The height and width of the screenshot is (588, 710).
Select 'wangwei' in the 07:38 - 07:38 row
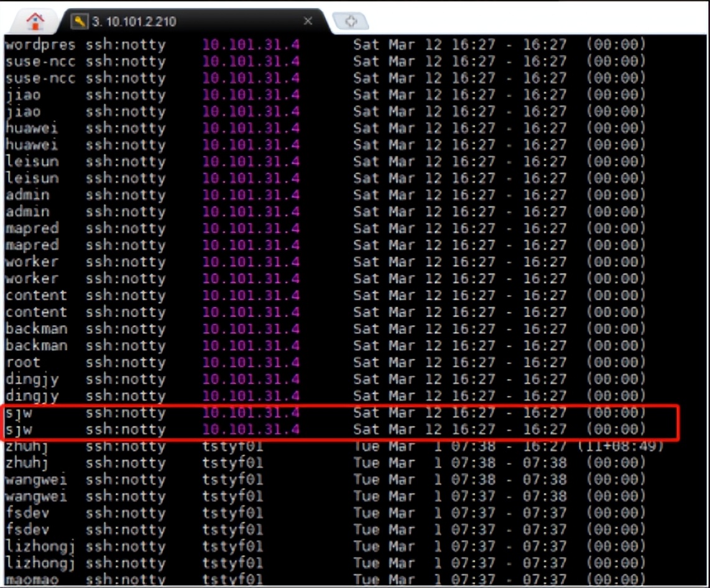click(x=36, y=480)
